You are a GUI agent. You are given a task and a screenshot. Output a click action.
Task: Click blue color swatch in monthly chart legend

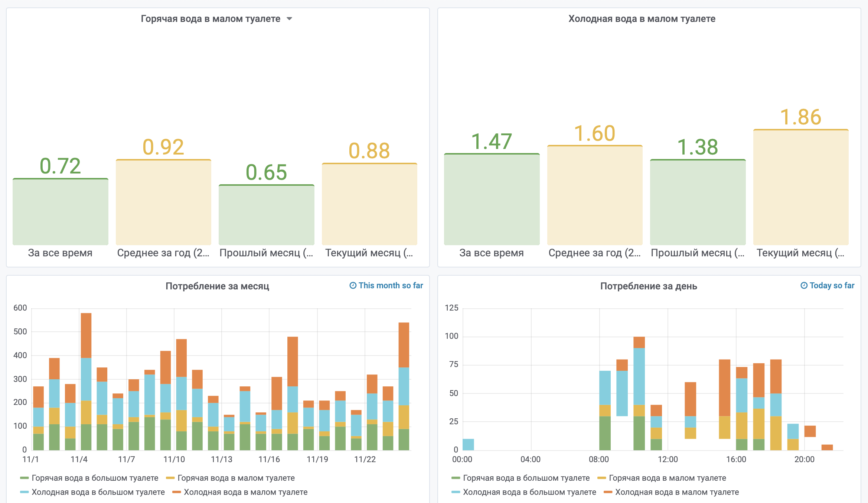[24, 492]
